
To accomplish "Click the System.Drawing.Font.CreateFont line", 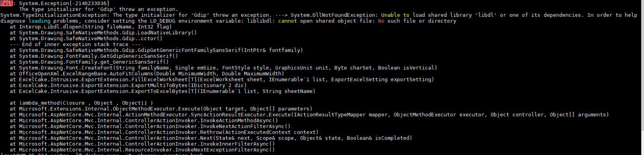I will [x=223, y=67].
